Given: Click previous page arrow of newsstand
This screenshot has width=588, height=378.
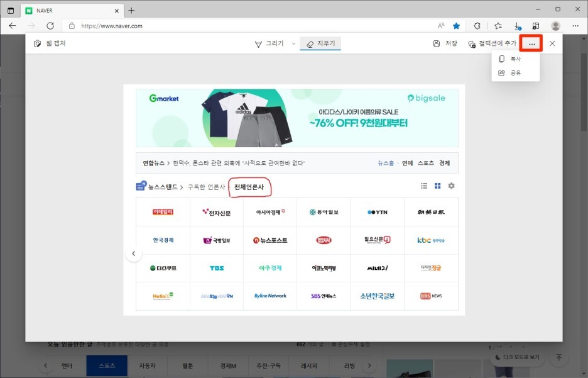Looking at the screenshot, I should [134, 253].
